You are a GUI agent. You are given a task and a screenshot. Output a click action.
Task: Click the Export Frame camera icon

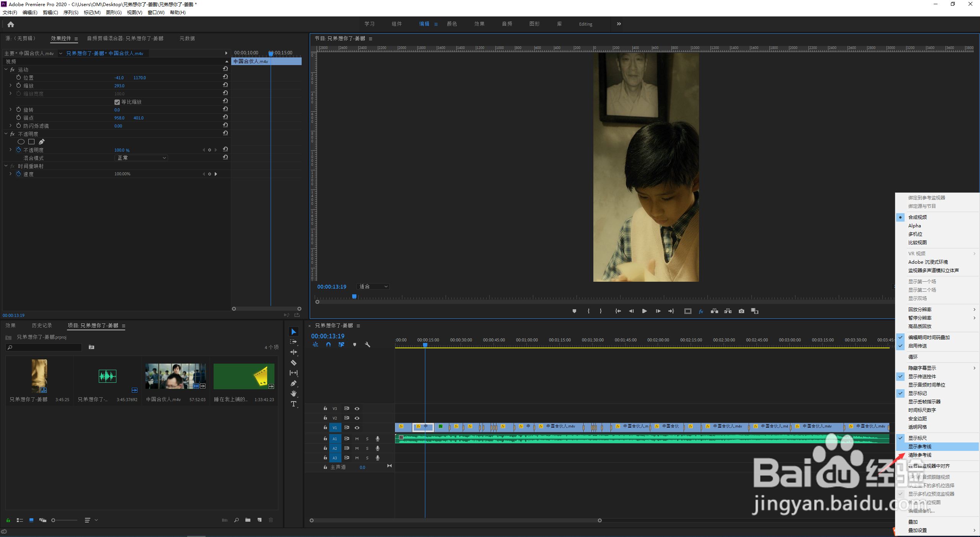coord(742,311)
